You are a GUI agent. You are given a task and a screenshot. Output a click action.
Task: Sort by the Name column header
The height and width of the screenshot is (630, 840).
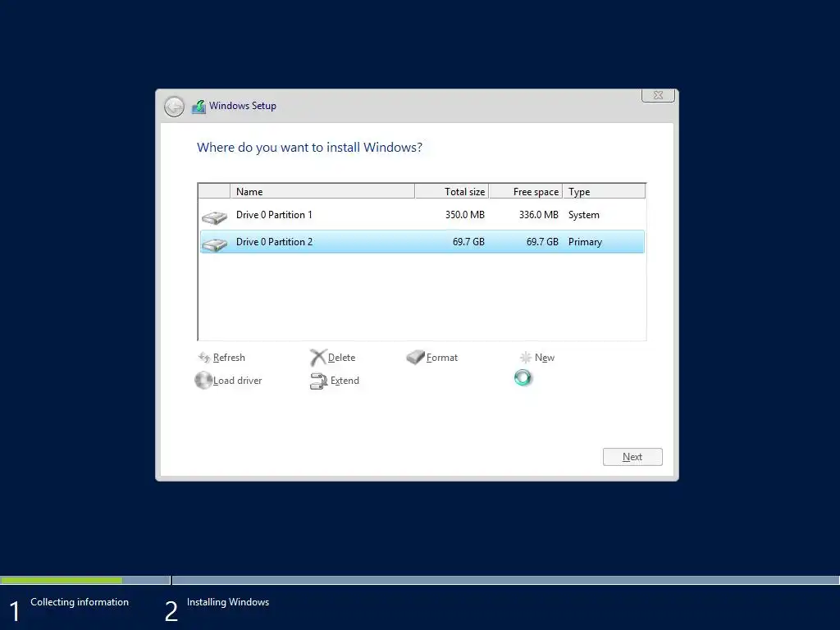(x=322, y=191)
